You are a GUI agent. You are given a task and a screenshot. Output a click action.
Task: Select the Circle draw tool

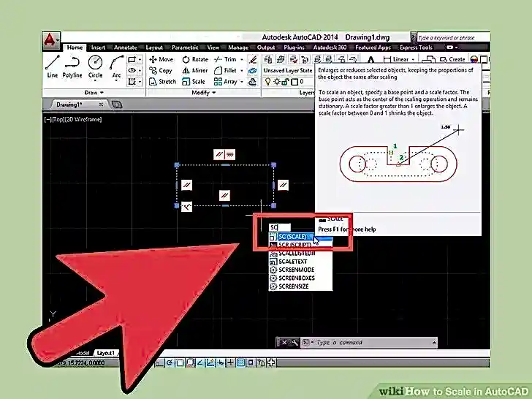[x=95, y=66]
